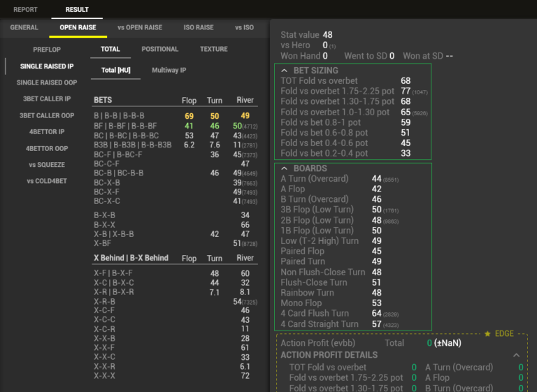The height and width of the screenshot is (392, 537).
Task: Select vs SQUEEZE in the sidebar
Action: [47, 165]
